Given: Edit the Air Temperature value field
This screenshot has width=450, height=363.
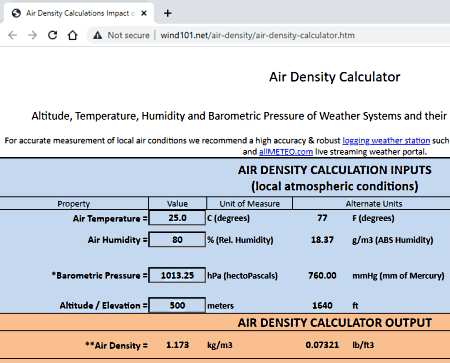Looking at the screenshot, I should click(177, 218).
